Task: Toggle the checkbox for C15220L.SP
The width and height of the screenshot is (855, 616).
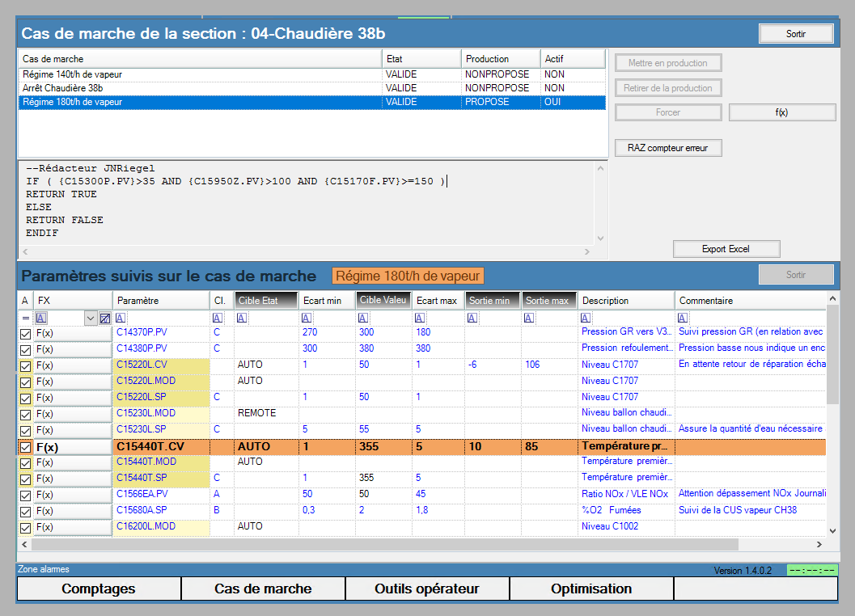Action: 25,399
